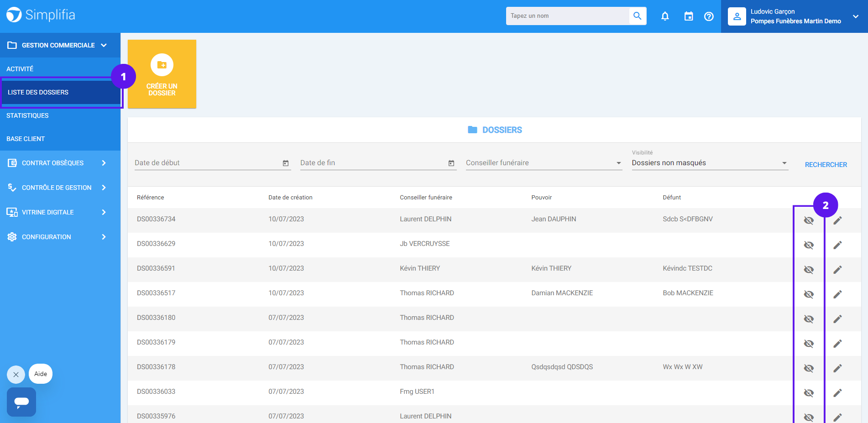
Task: Hide dossier DS00336033
Action: [x=809, y=393]
